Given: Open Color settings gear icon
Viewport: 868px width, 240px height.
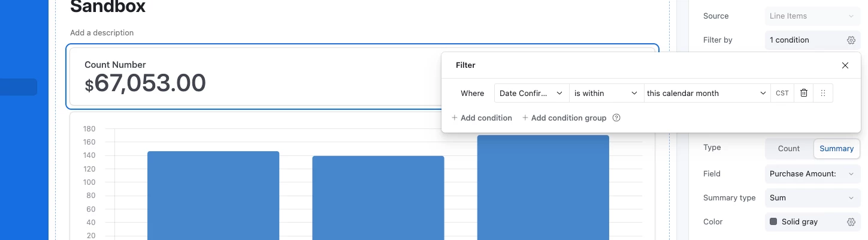Looking at the screenshot, I should tap(851, 222).
